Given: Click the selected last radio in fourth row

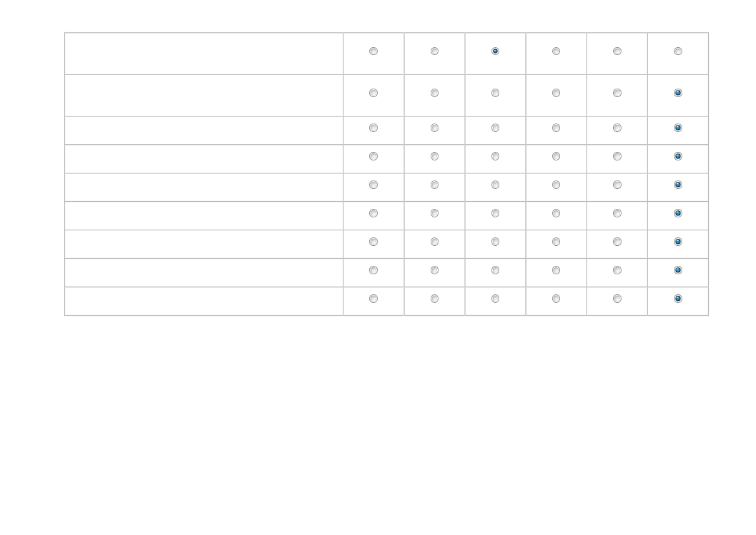Looking at the screenshot, I should pyautogui.click(x=678, y=157).
